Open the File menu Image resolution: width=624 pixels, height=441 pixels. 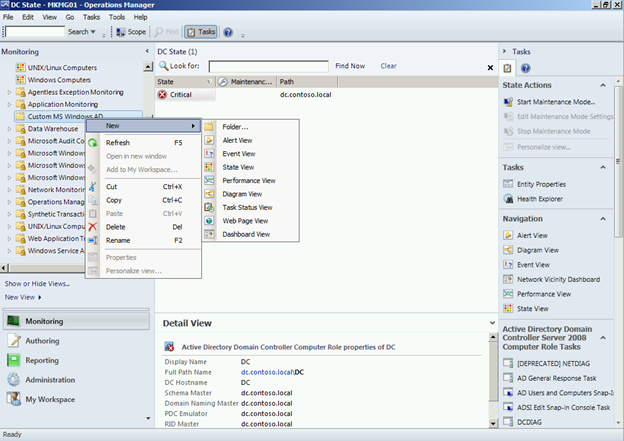pyautogui.click(x=8, y=17)
